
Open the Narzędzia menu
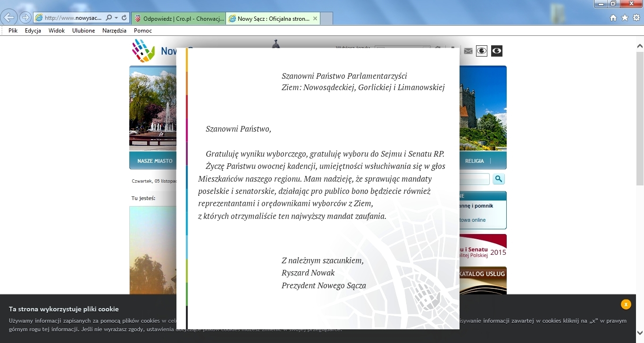coord(114,31)
